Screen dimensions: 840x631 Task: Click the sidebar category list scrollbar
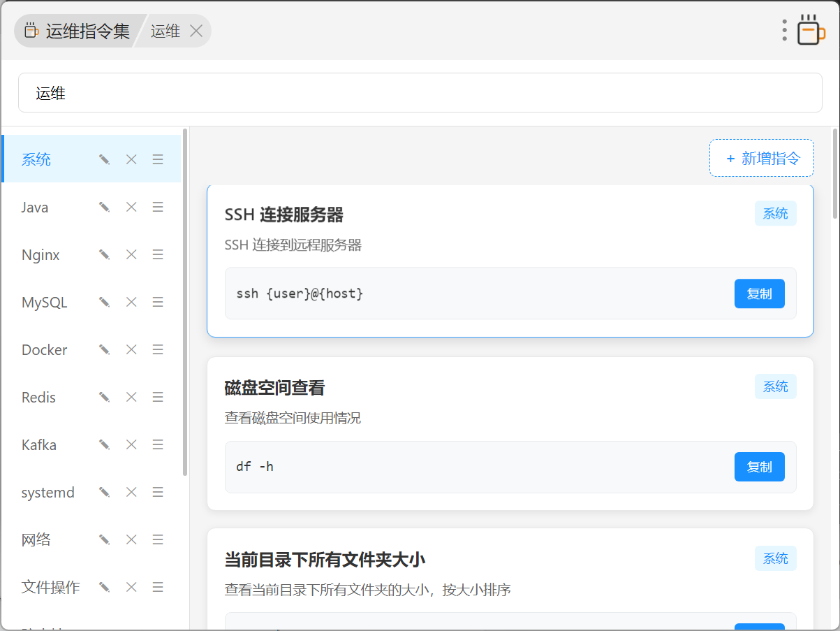[x=185, y=300]
